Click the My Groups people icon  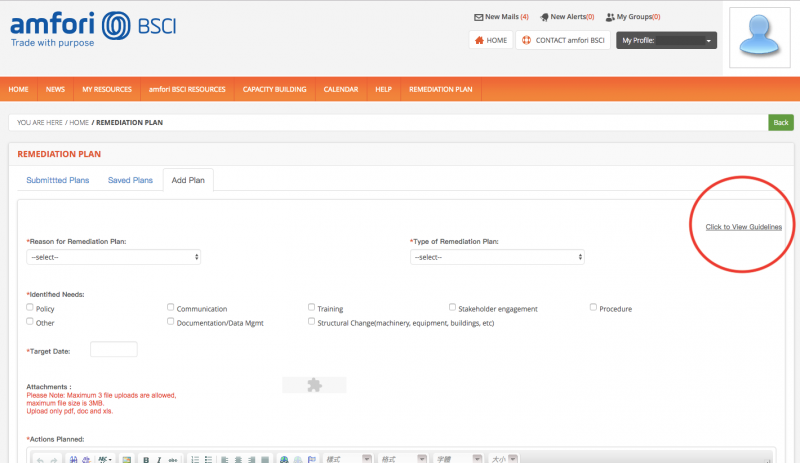click(x=610, y=17)
